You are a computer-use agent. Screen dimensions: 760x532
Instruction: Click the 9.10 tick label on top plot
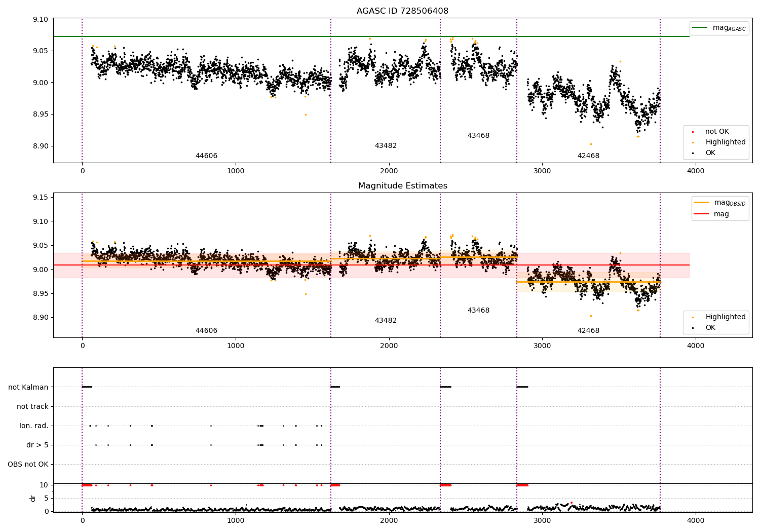coord(40,19)
